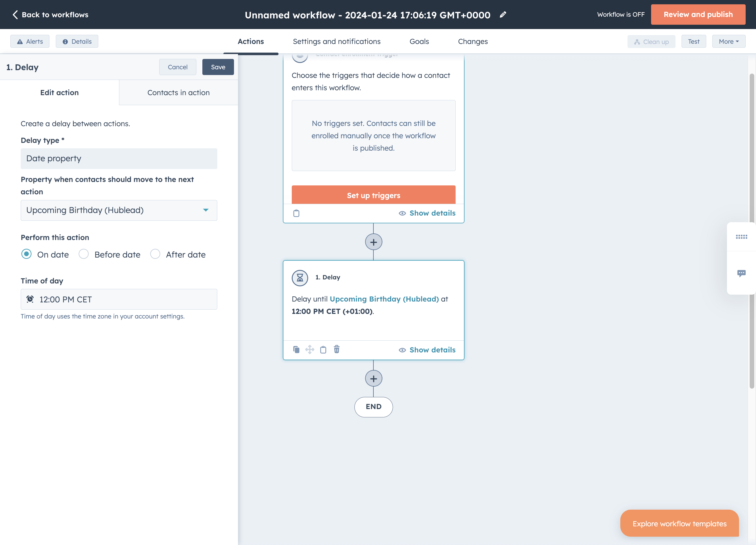756x545 pixels.
Task: Switch to the Actions tab
Action: tap(251, 41)
